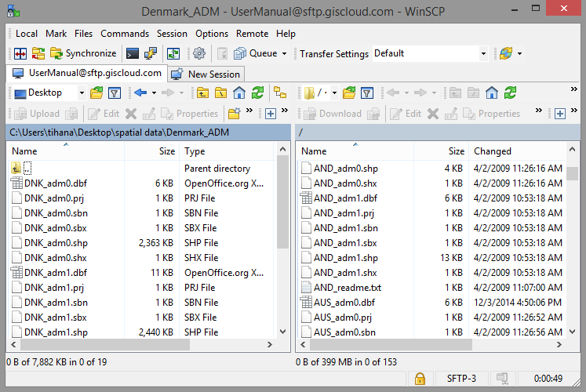Open Preferences gear icon

tap(198, 54)
